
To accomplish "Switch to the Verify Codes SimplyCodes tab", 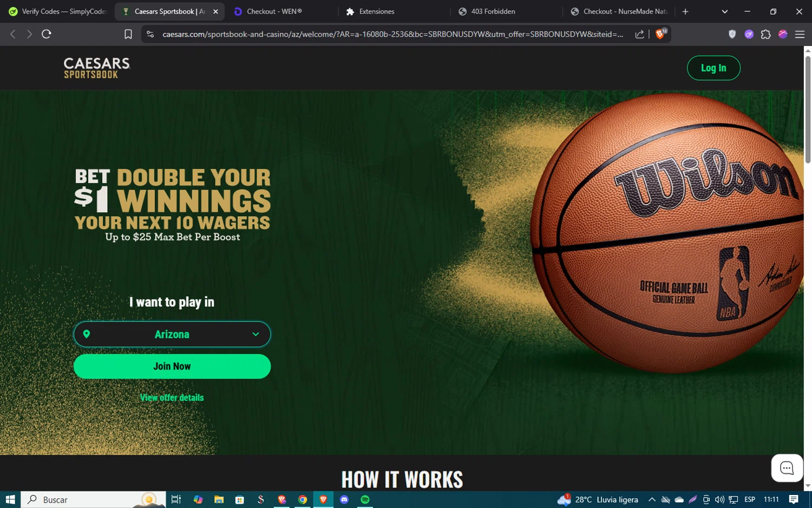I will [57, 11].
